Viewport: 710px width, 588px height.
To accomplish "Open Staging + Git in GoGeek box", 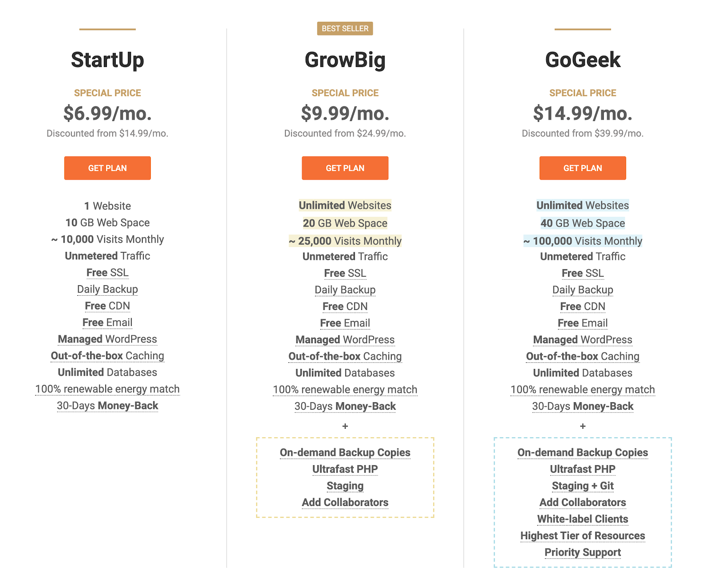I will click(x=583, y=486).
